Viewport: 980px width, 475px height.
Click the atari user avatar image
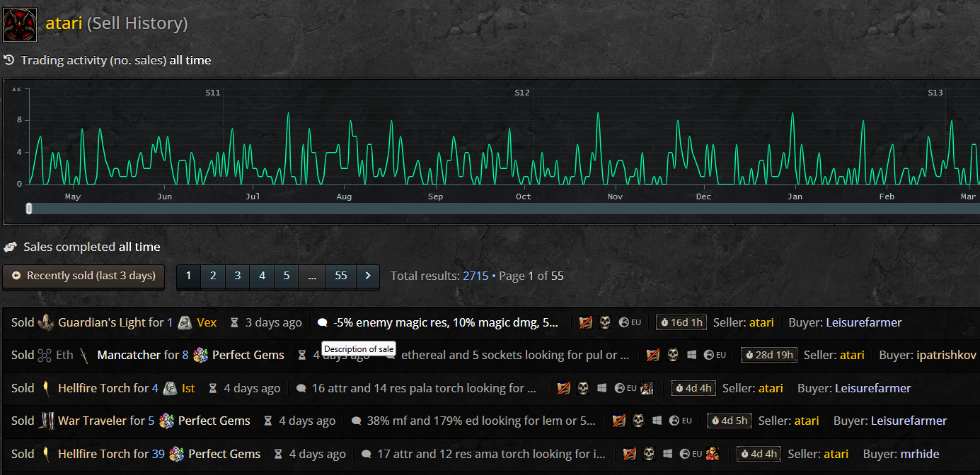click(x=20, y=24)
